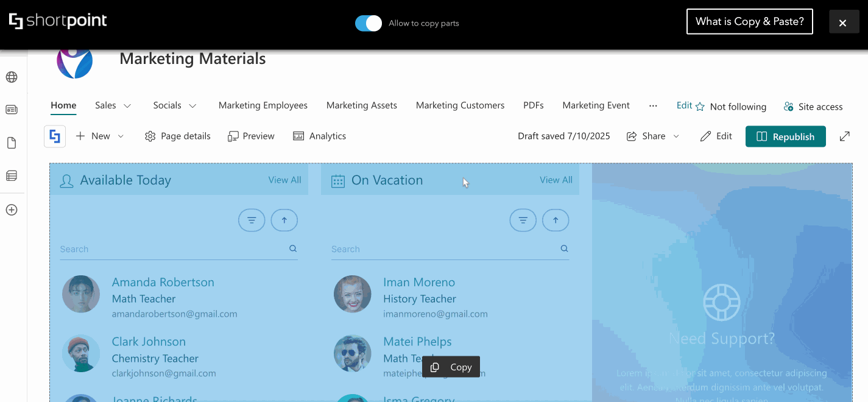The width and height of the screenshot is (868, 402).
Task: Click the ShortPoint icon in the command bar
Action: (55, 136)
